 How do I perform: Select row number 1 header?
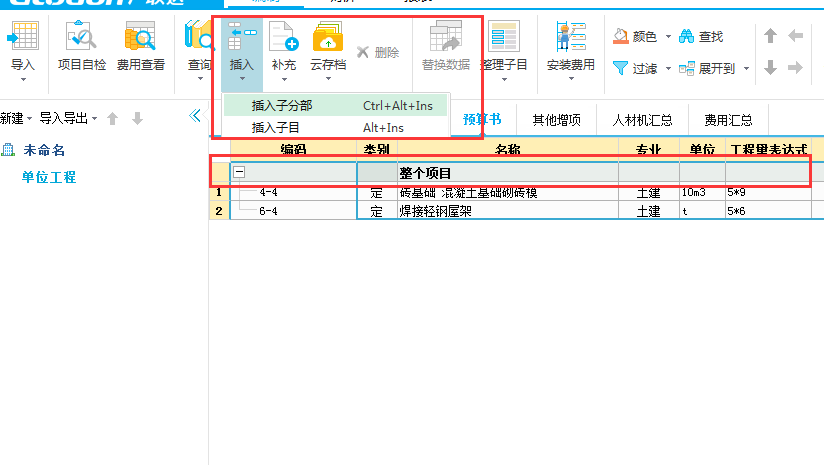pos(219,192)
